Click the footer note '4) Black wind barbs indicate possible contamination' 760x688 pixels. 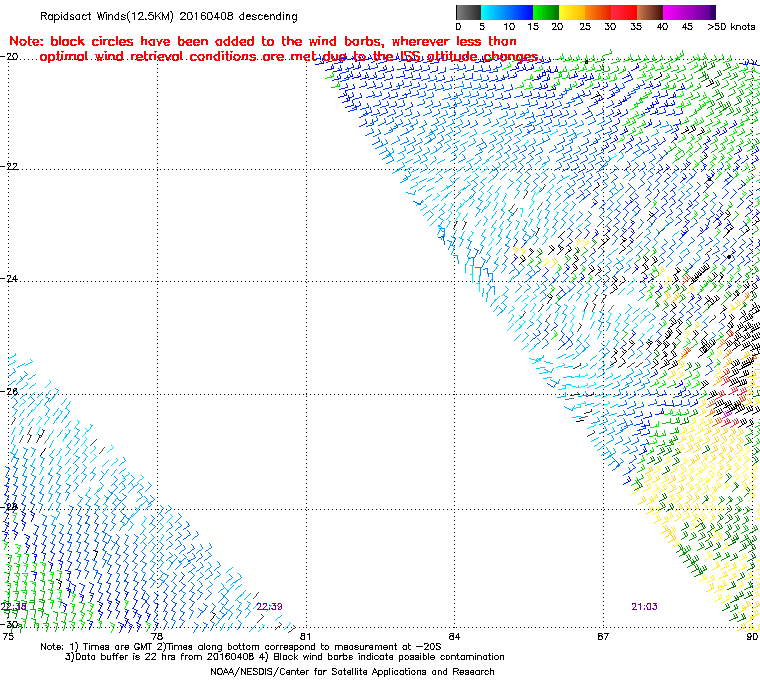381,657
